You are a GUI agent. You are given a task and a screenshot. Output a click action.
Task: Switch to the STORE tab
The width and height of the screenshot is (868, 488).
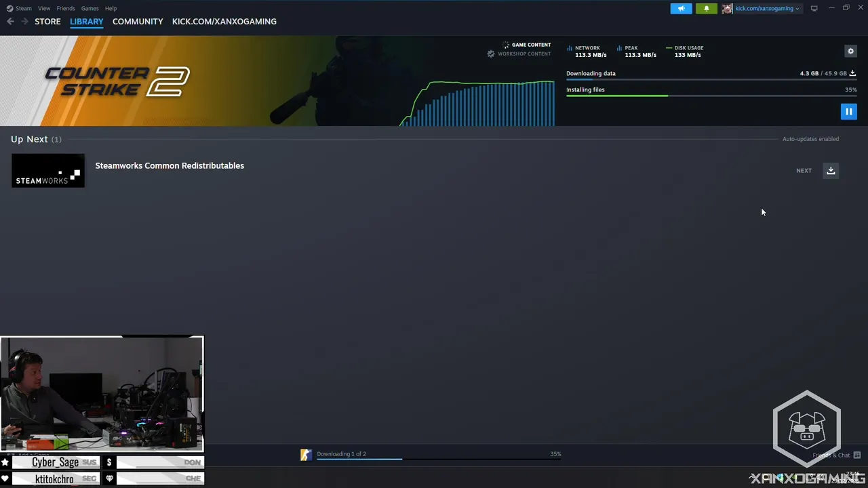(x=47, y=22)
